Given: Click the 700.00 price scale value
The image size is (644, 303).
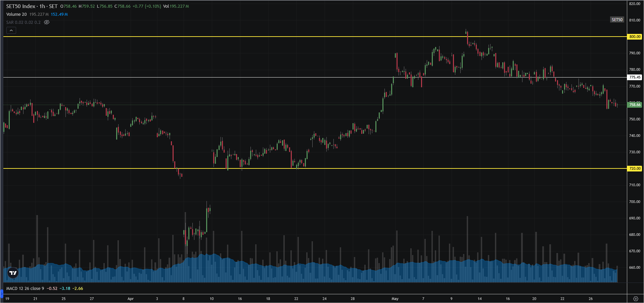Looking at the screenshot, I should click(x=635, y=202).
